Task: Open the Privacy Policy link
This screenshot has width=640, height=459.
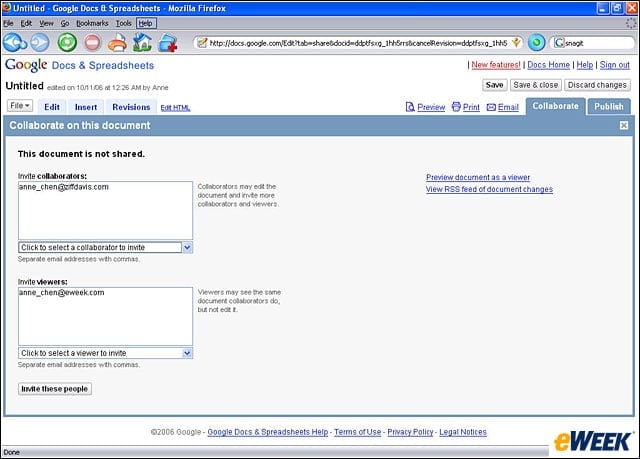Action: pos(410,432)
